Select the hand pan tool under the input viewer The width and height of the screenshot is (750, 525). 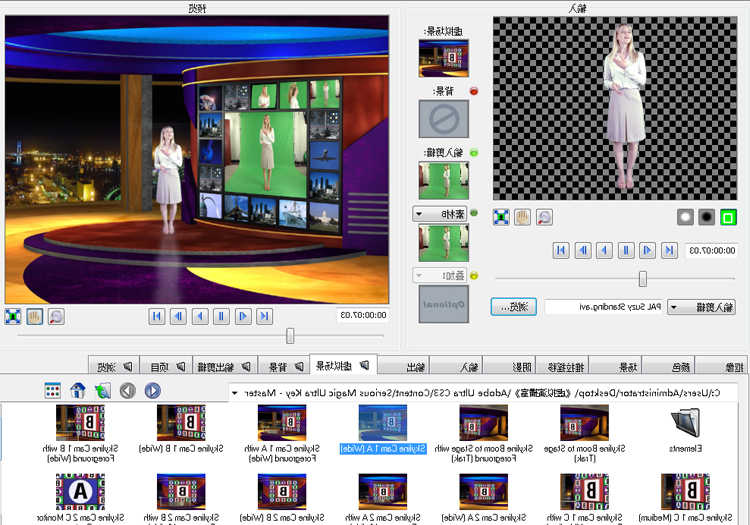tap(522, 217)
